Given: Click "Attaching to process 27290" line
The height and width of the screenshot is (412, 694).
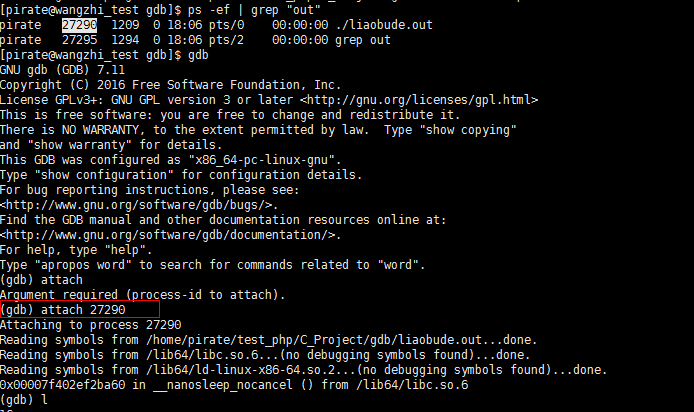Looking at the screenshot, I should click(90, 325).
